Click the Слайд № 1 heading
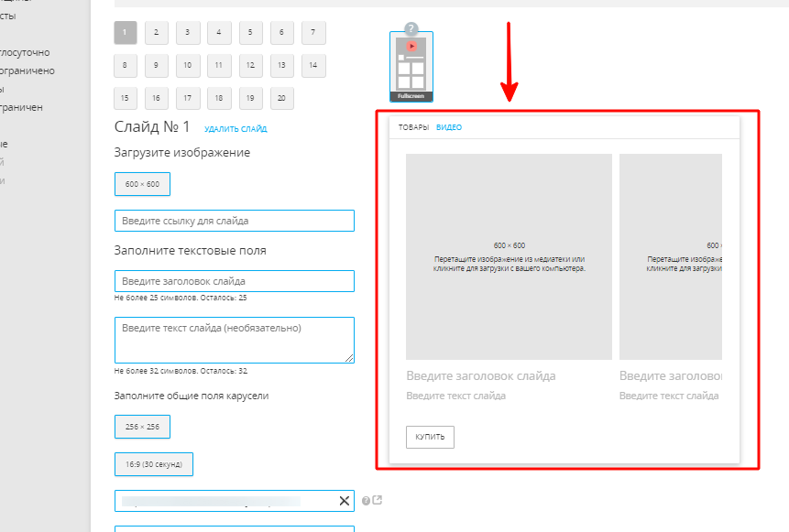This screenshot has height=532, width=789. tap(152, 126)
